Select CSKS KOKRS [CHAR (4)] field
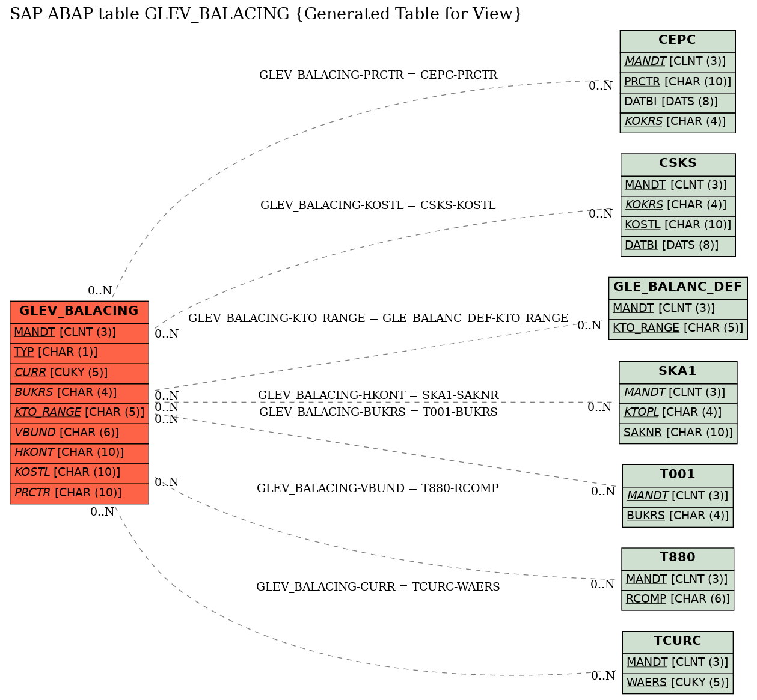The image size is (757, 700). [x=678, y=205]
